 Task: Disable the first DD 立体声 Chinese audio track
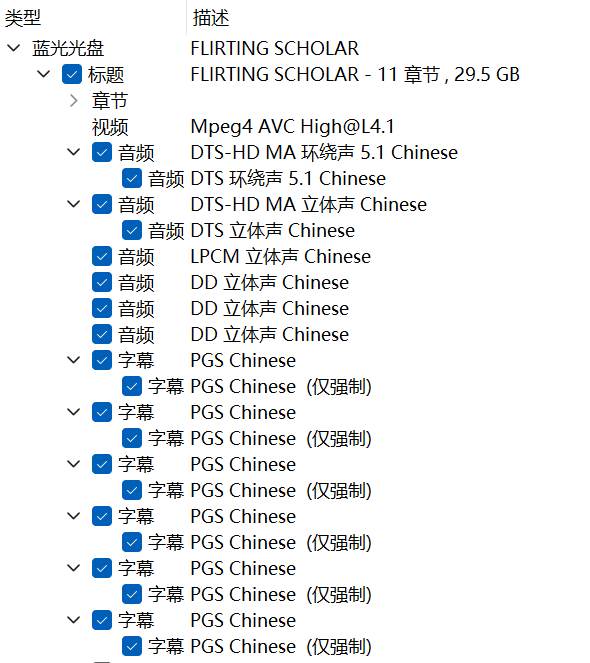[x=102, y=282]
